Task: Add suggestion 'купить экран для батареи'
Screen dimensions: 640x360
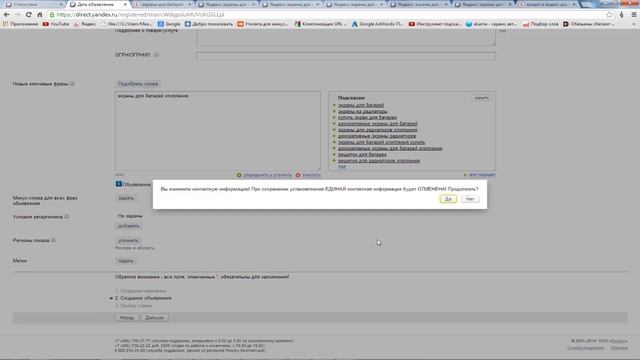Action: [367, 118]
